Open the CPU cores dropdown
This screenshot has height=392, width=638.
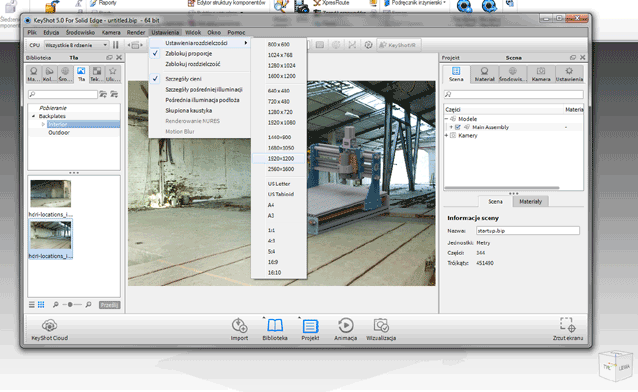click(76, 45)
